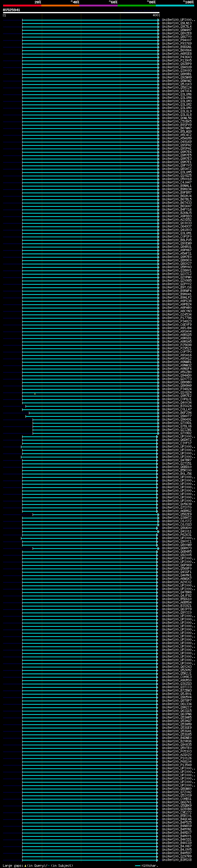Image resolution: width=197 pixels, height=868 pixels.
Task: Open hit UniRef100_Q8VZE8
Action: point(177,33)
